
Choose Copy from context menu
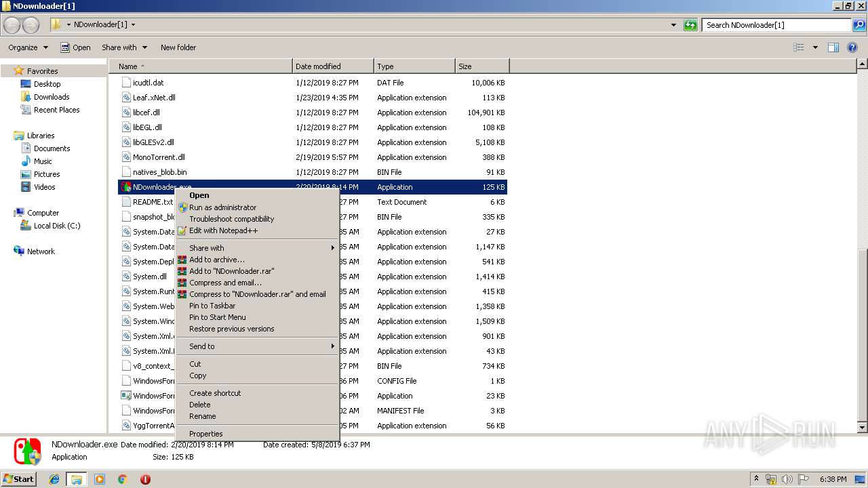pyautogui.click(x=257, y=375)
